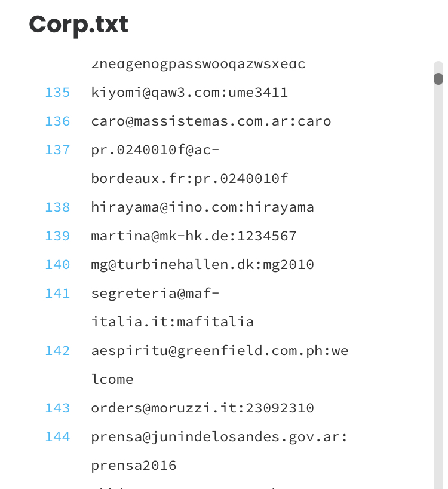Click line number 140 in the gutter
This screenshot has width=448, height=489.
(57, 265)
